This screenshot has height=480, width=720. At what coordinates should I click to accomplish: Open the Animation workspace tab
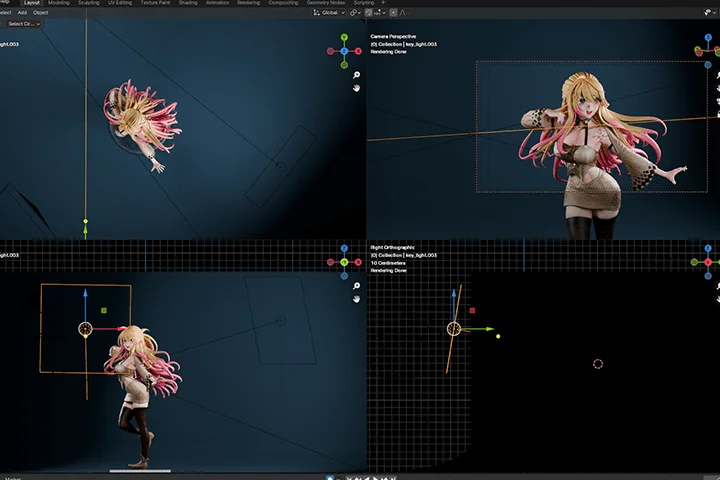(217, 3)
